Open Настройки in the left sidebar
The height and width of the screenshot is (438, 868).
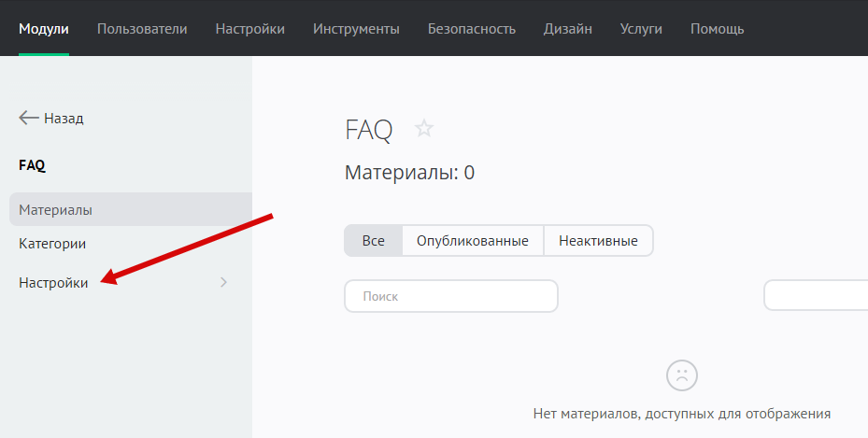tap(53, 283)
